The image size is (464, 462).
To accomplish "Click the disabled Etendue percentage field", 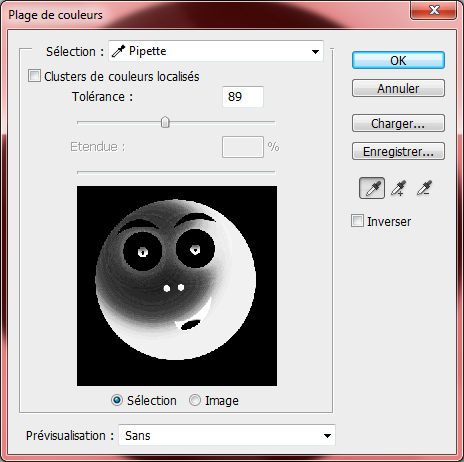I will [x=243, y=147].
